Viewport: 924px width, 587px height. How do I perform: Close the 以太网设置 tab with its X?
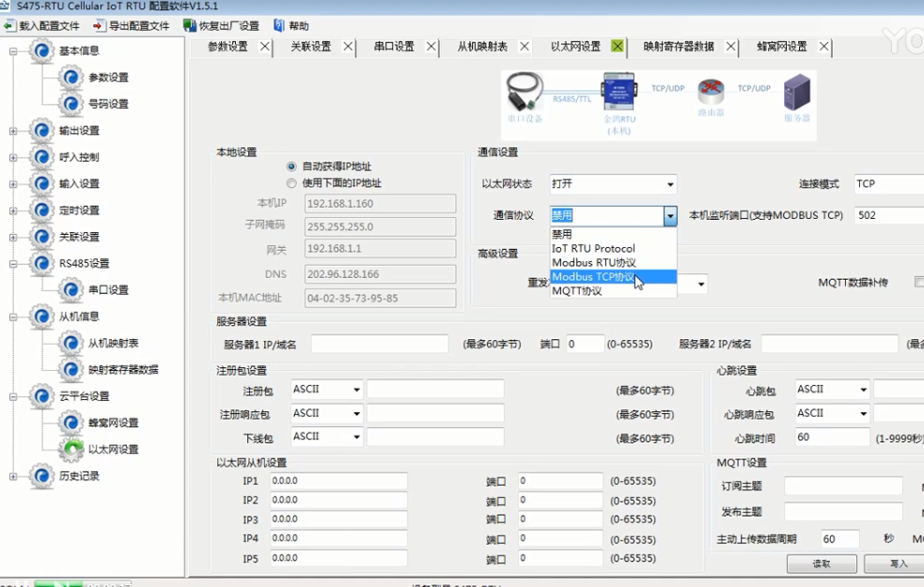(618, 46)
